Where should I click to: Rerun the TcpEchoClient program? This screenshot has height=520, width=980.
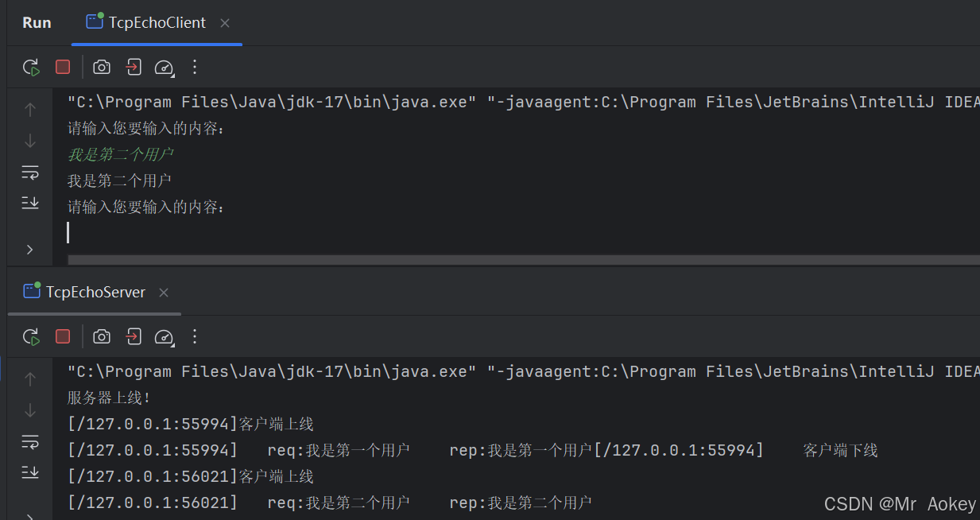pyautogui.click(x=31, y=68)
